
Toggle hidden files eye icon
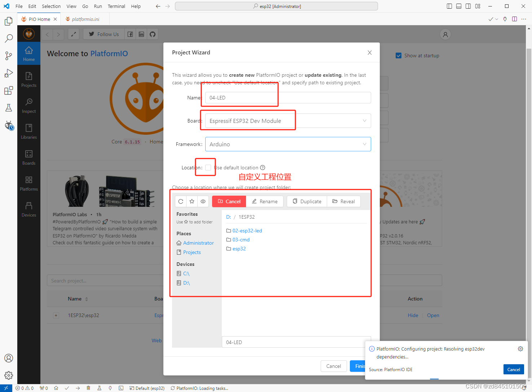point(203,201)
